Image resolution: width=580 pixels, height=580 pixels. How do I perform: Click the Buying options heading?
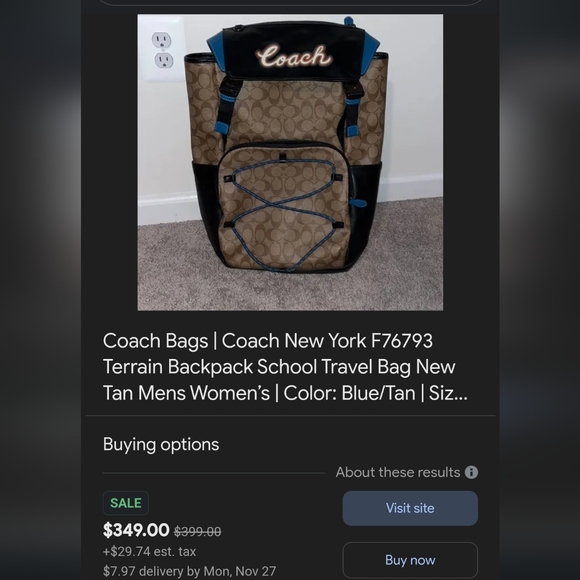161,445
